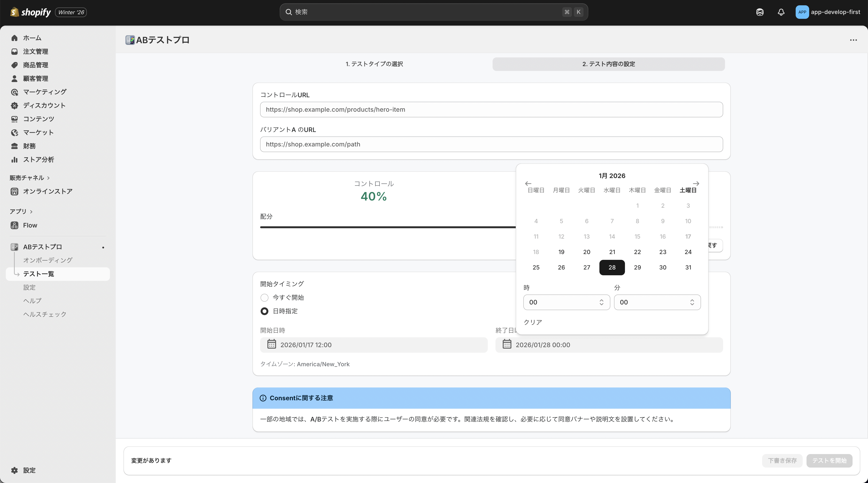
Task: Go to next month arrow in calendar
Action: [696, 183]
